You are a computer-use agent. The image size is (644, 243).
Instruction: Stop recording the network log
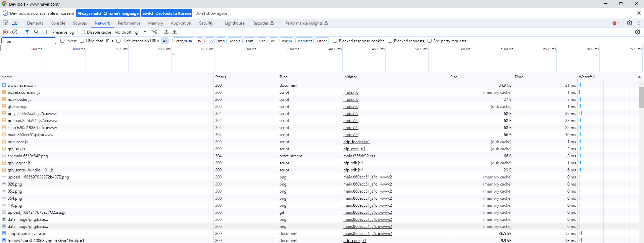(x=5, y=32)
